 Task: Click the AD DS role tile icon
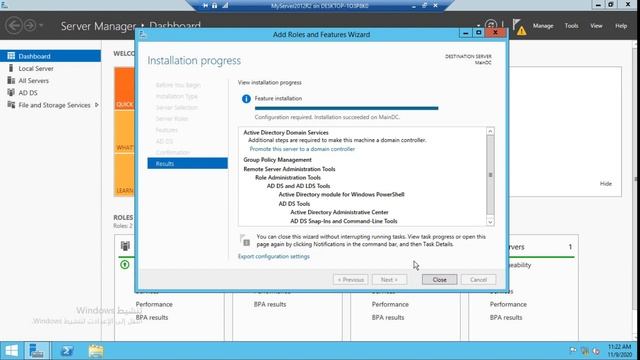point(125,246)
